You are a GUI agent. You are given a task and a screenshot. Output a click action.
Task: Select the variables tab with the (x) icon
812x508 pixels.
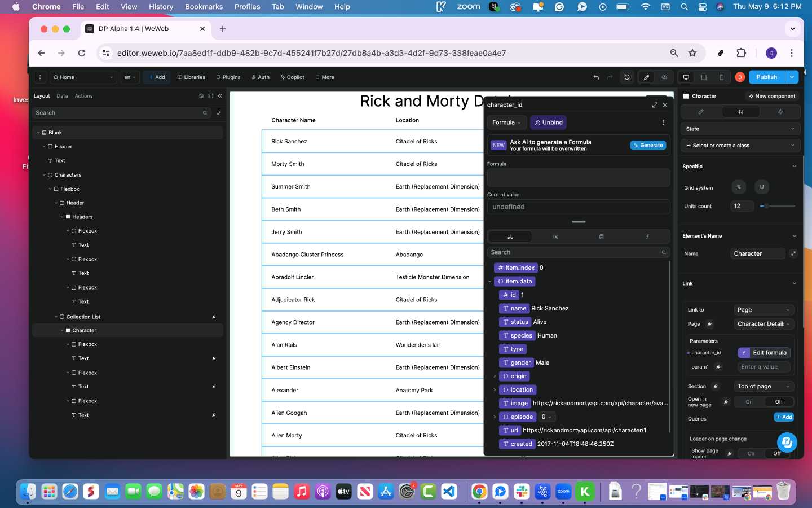tap(555, 237)
